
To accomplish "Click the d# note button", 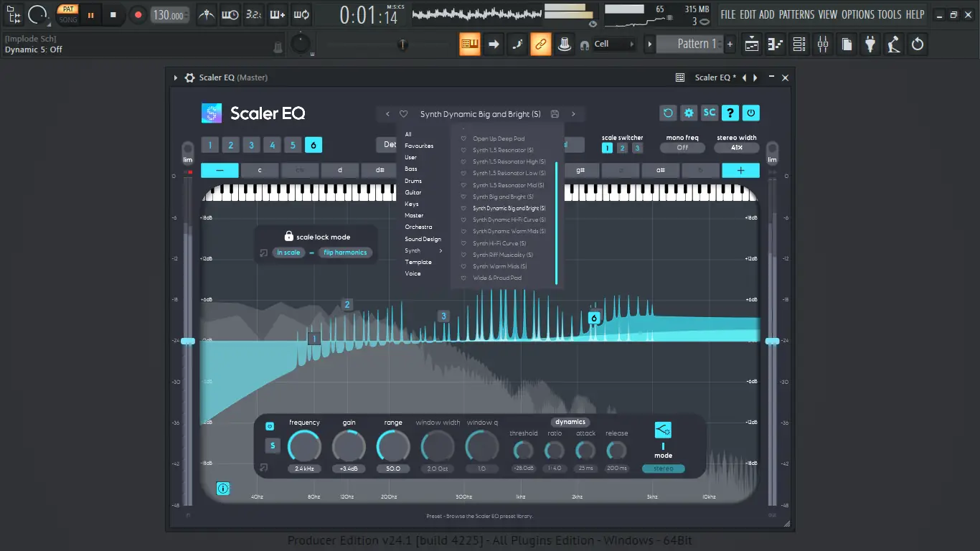I will (x=380, y=171).
